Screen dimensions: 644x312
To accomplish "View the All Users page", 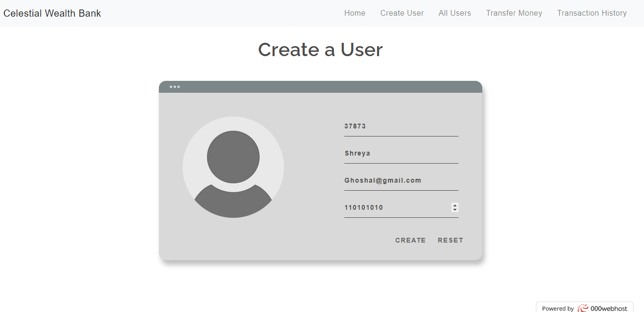I will coord(454,13).
